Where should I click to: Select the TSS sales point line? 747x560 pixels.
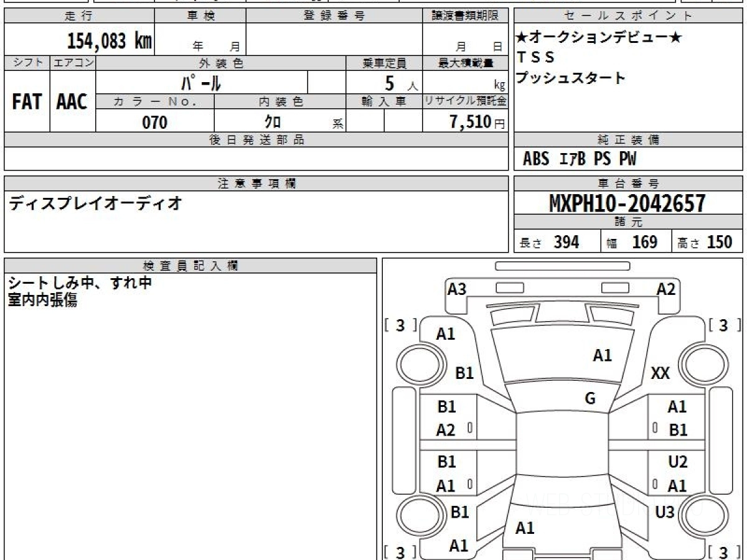pos(536,57)
